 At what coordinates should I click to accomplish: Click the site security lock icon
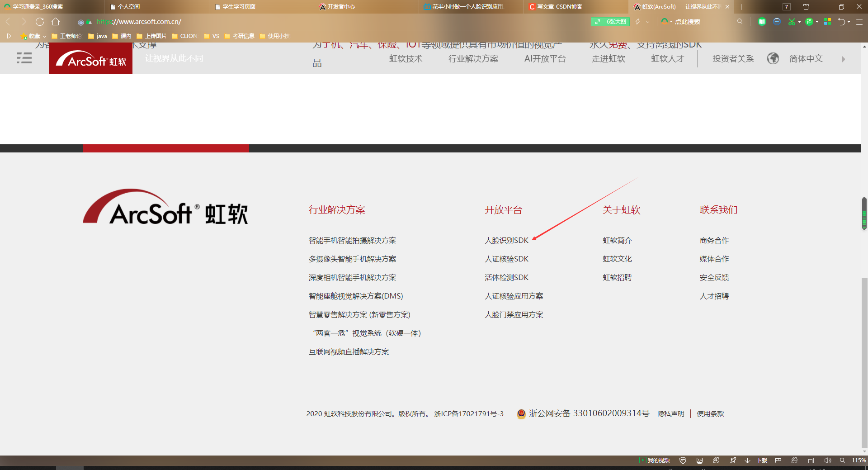point(89,22)
